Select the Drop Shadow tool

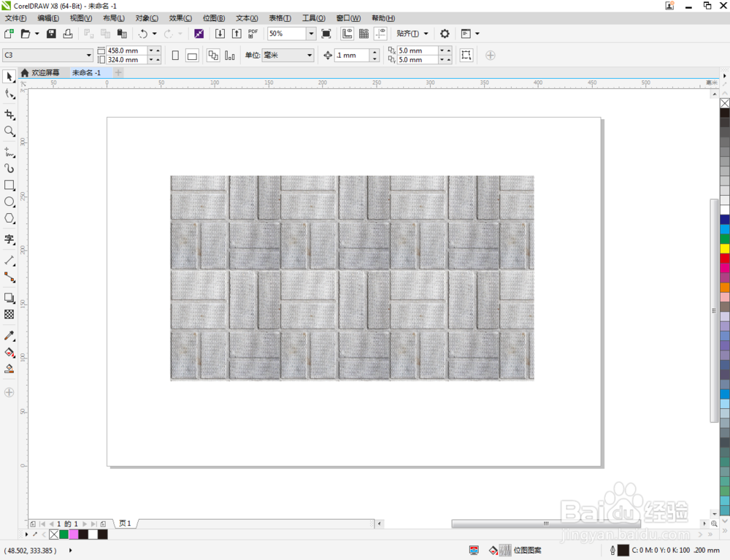[9, 297]
